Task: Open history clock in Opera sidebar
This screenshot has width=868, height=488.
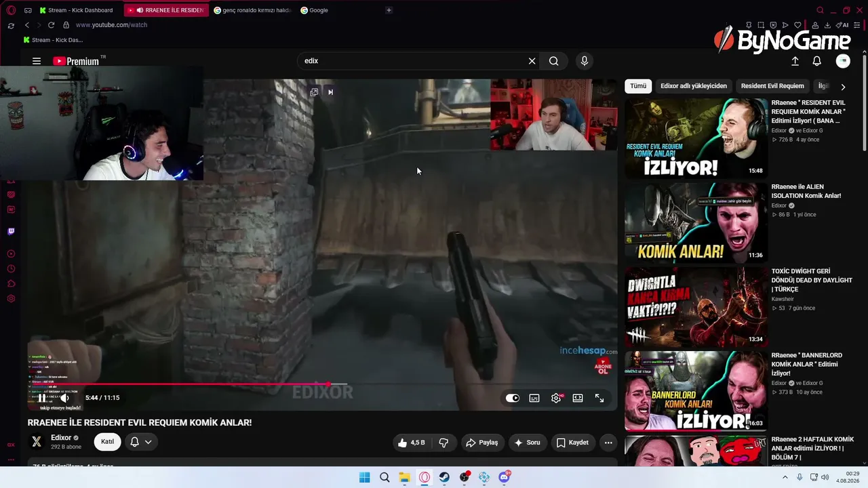Action: click(x=11, y=269)
